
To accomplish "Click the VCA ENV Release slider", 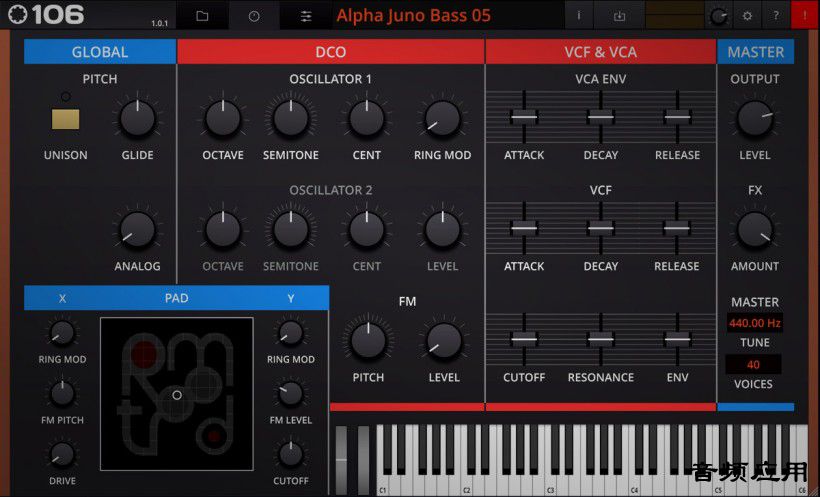I will pos(677,117).
